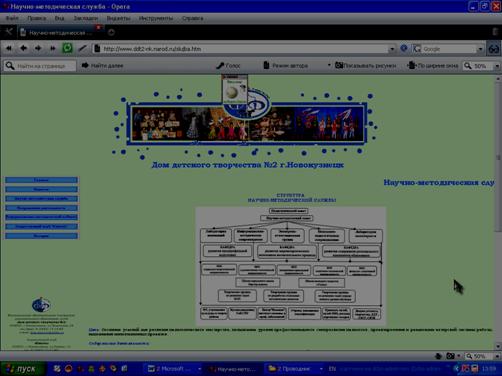Click the "Пуск" Start button
This screenshot has width=502, height=376.
click(23, 369)
